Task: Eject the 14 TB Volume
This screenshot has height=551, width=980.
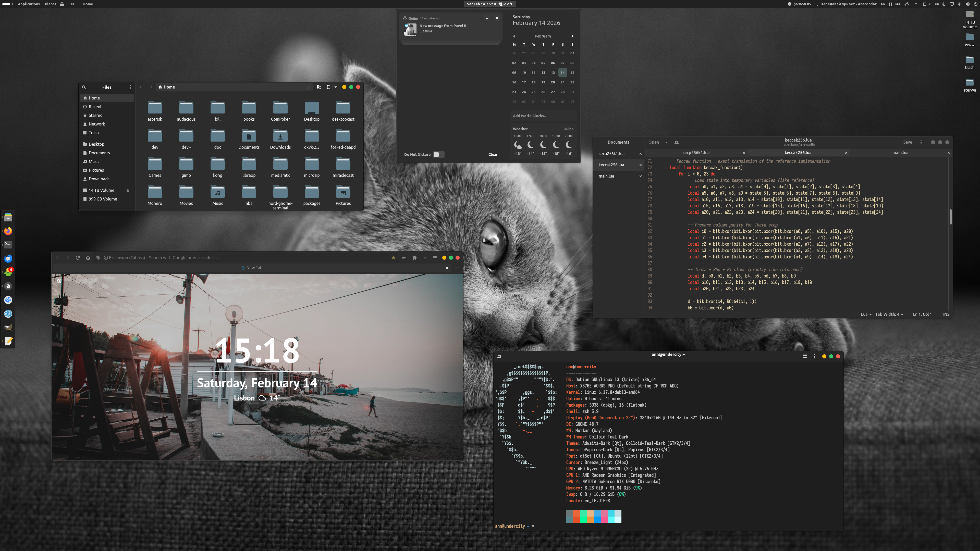Action: (x=128, y=191)
